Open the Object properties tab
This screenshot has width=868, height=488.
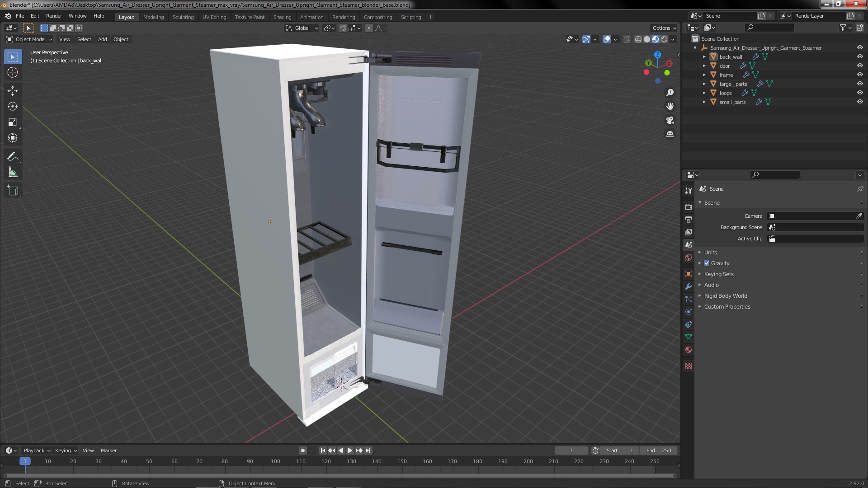[x=689, y=274]
